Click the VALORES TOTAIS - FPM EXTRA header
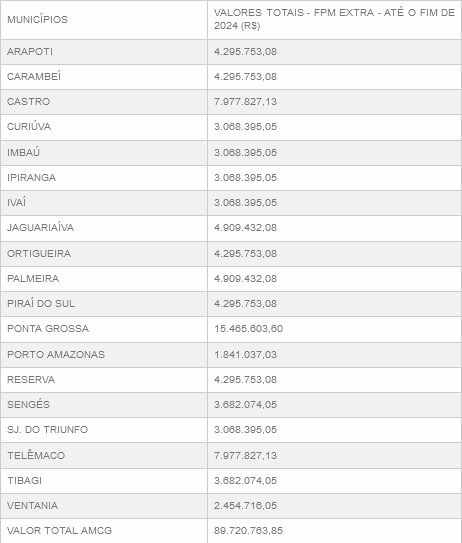The image size is (462, 543). [x=334, y=19]
